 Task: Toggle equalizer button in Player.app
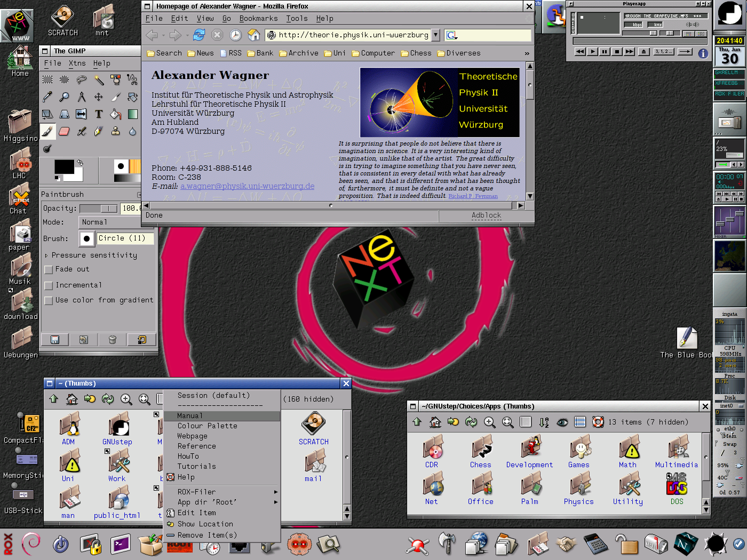689,34
